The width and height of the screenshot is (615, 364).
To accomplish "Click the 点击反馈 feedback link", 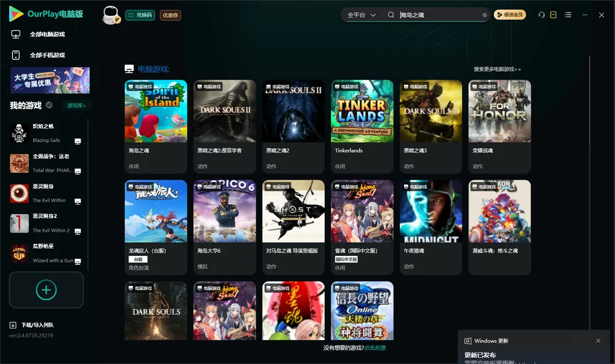I will click(x=375, y=347).
